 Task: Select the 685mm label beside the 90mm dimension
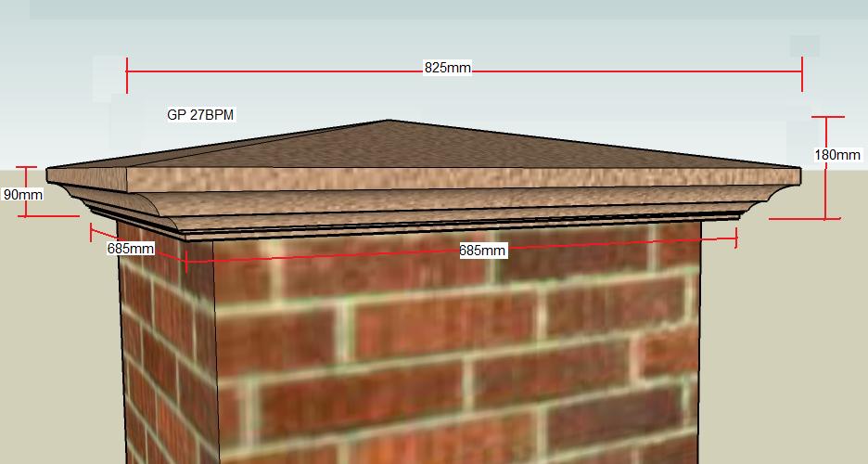130,249
